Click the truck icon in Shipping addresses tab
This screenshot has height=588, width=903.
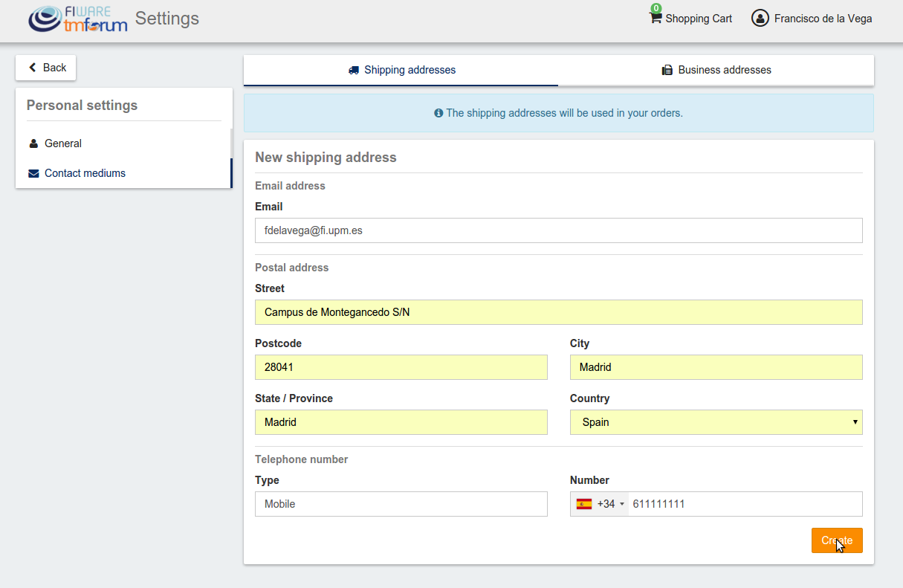click(354, 70)
